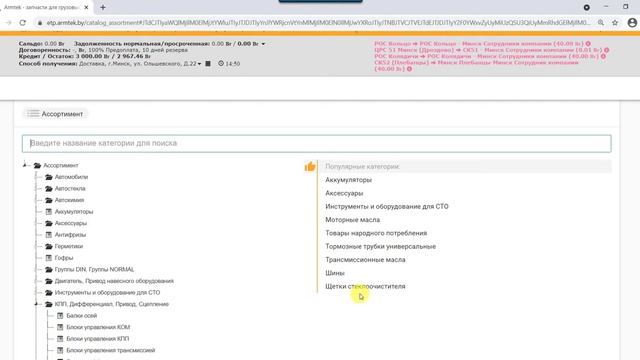Viewport: 640px width, 360px height.
Task: Collapse the КПП, Дифференциал, Привод, Сцепление node
Action: click(36, 304)
